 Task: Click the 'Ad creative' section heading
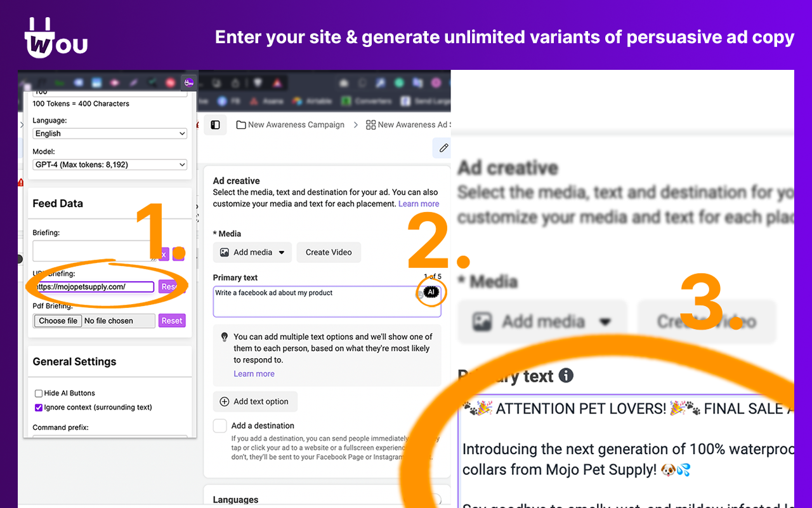[x=236, y=180]
